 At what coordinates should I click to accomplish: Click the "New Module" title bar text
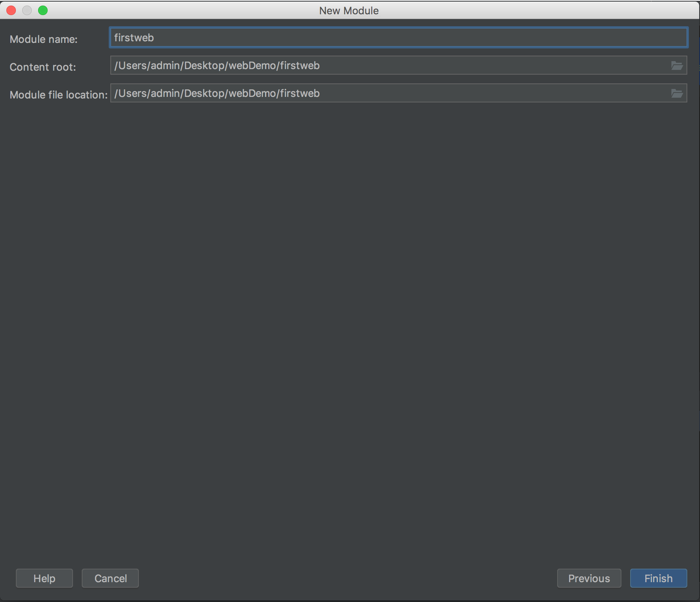[x=349, y=11]
